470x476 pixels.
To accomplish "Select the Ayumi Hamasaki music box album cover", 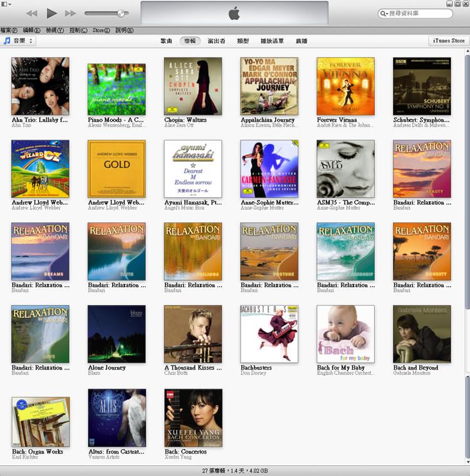I will [x=193, y=168].
